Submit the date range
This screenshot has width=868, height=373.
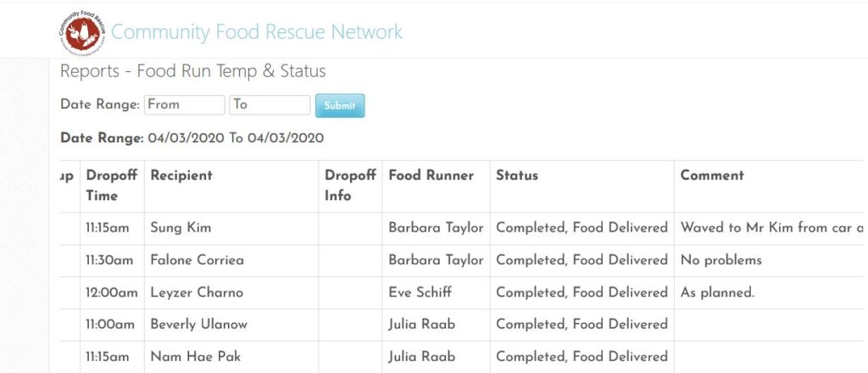[x=340, y=106]
